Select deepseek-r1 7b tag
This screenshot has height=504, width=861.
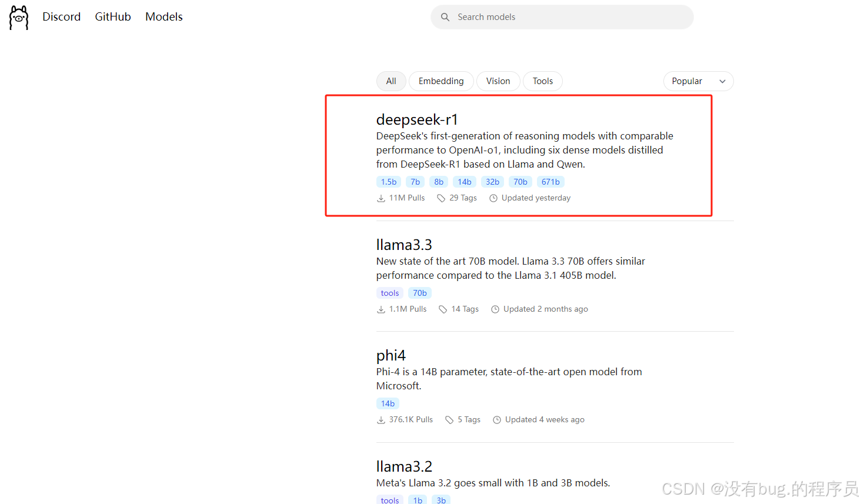415,182
